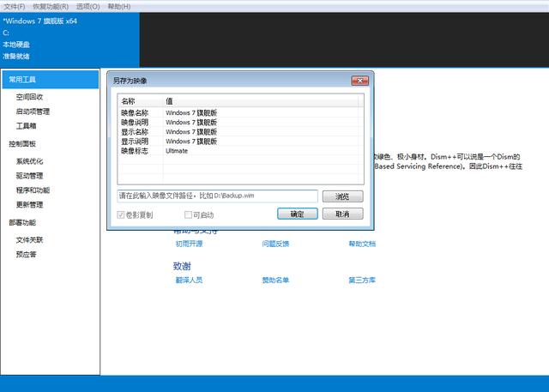Open 更新管理 in sidebar
549x392 pixels.
tap(29, 204)
